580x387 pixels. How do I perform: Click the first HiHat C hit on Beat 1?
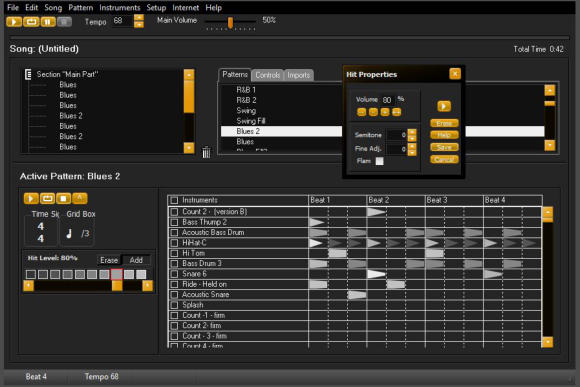point(316,243)
